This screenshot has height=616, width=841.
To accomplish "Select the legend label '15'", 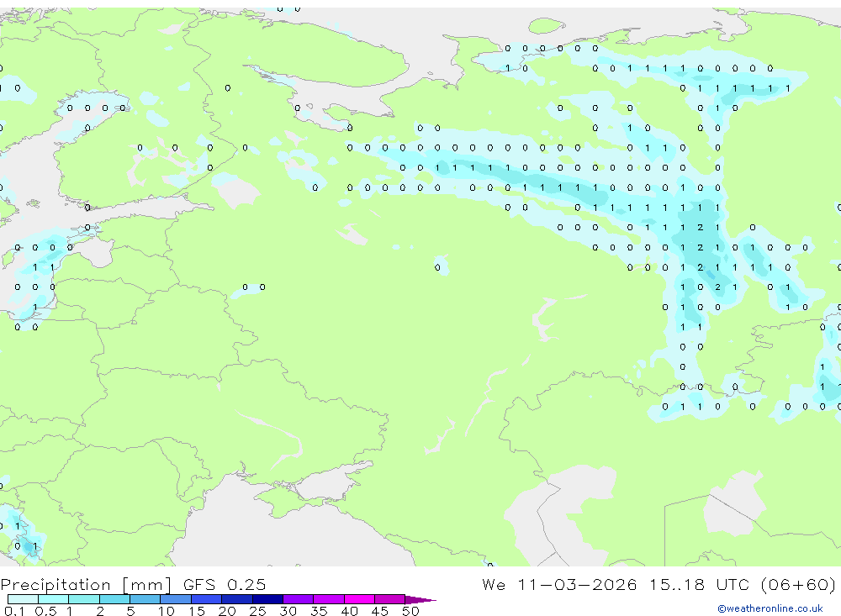I will click(197, 611).
